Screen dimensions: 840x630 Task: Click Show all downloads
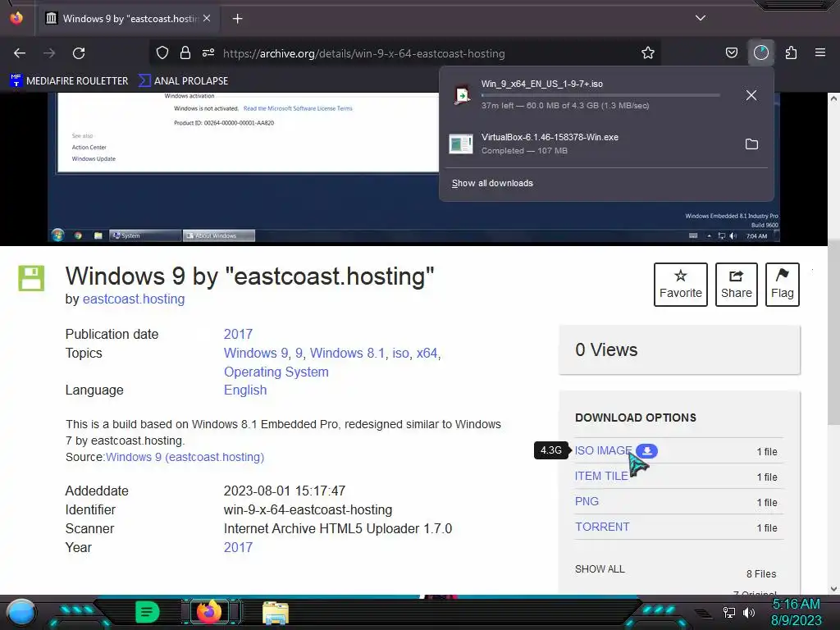pos(492,183)
